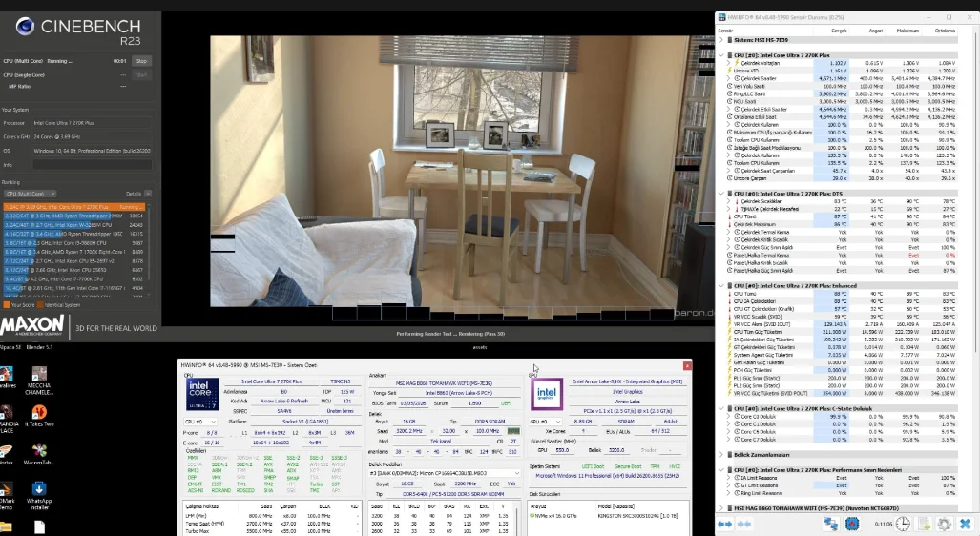Select the Ring Limit Reasons row
This screenshot has width=980, height=536.
click(842, 493)
